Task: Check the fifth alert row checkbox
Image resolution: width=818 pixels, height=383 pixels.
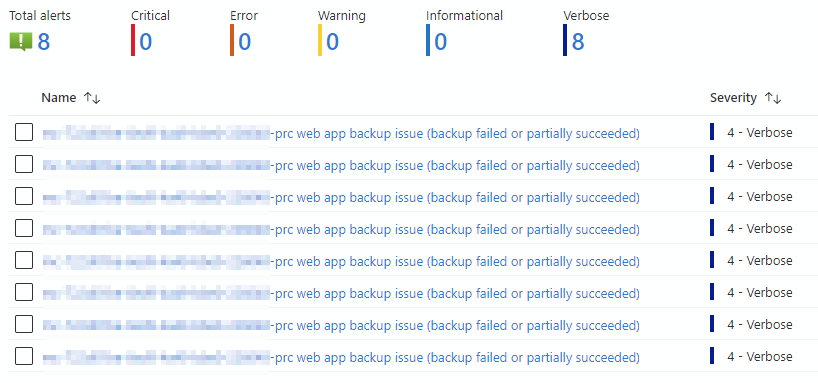Action: coord(24,260)
